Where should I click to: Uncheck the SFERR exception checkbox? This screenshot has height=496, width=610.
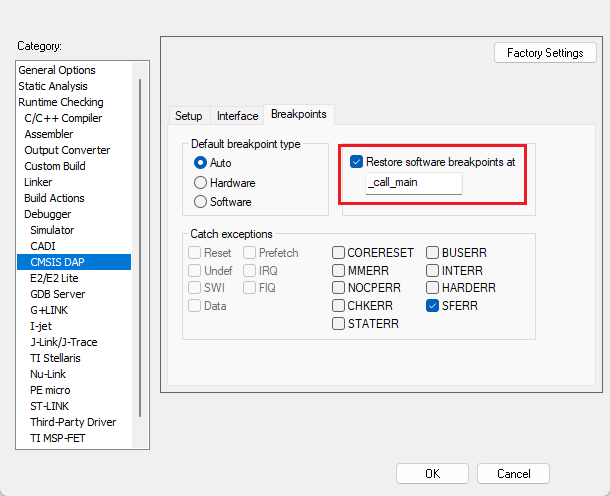[x=432, y=305]
